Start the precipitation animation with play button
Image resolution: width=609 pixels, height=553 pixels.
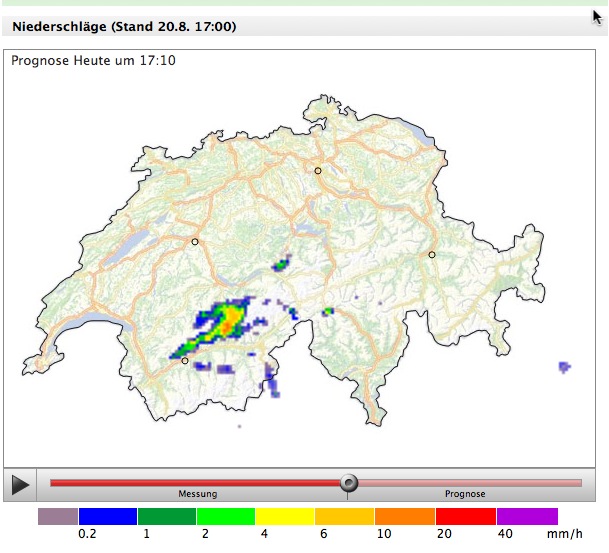click(x=20, y=485)
